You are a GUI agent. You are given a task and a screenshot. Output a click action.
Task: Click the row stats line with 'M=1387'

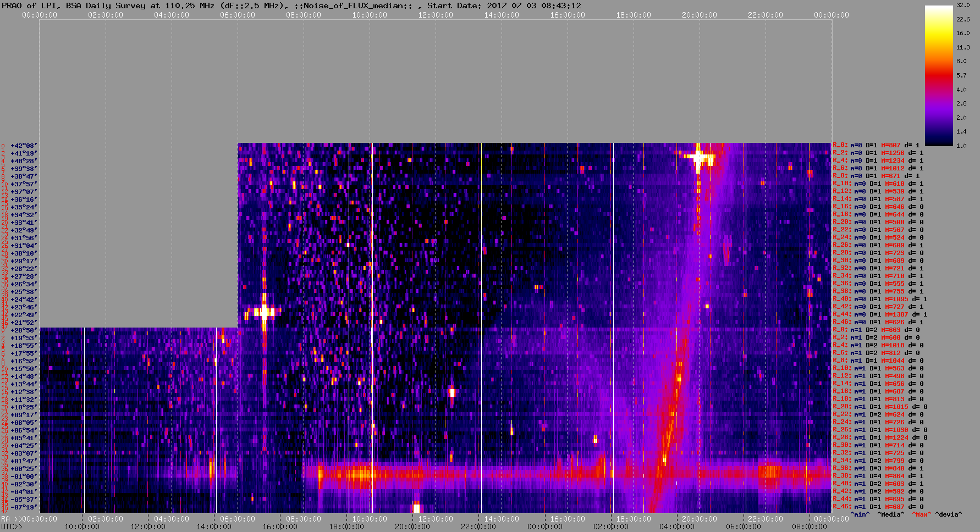880,314
